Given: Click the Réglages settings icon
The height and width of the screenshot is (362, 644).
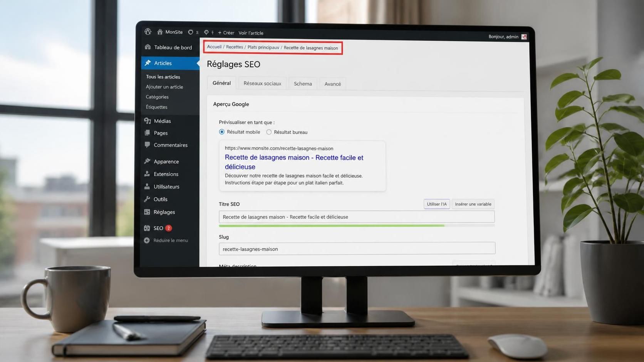Looking at the screenshot, I should (147, 212).
